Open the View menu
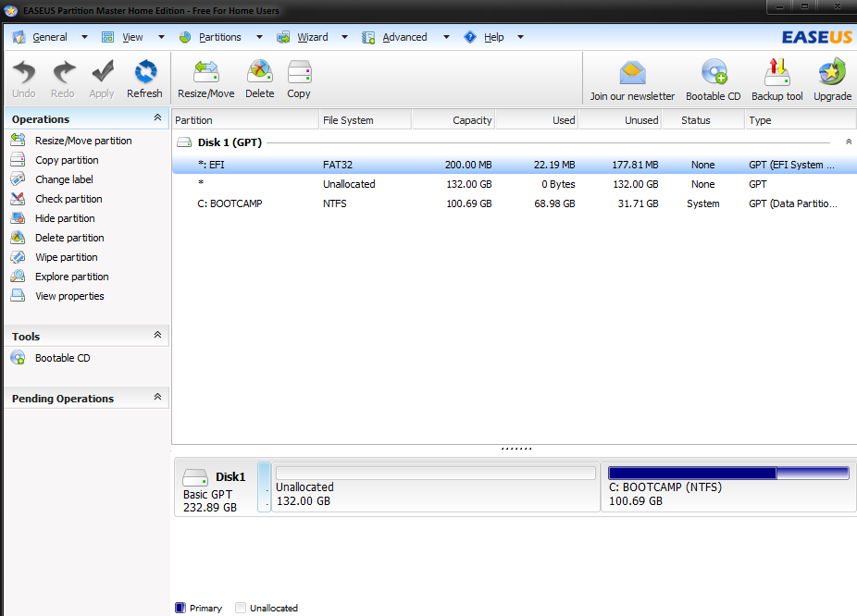The width and height of the screenshot is (857, 616). [132, 37]
